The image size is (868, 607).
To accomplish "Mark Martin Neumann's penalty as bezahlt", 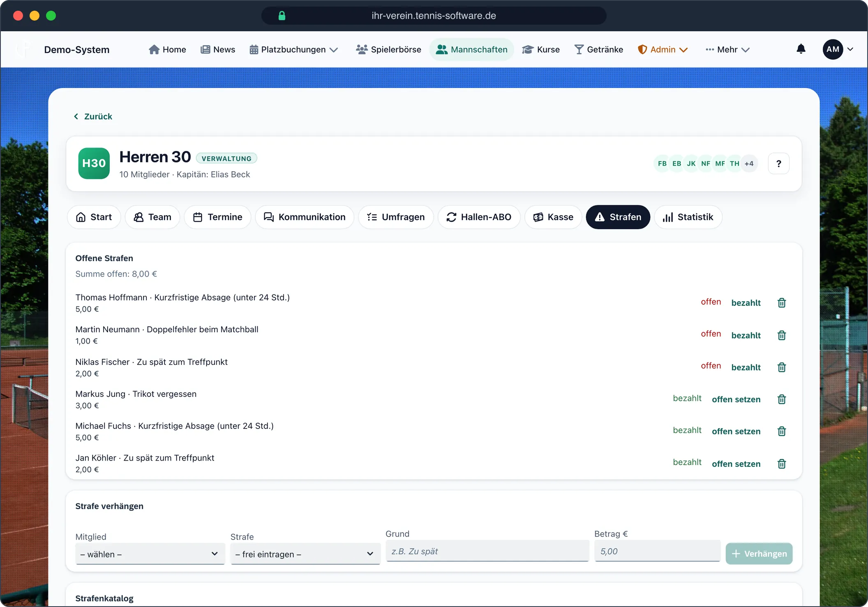I will (746, 336).
